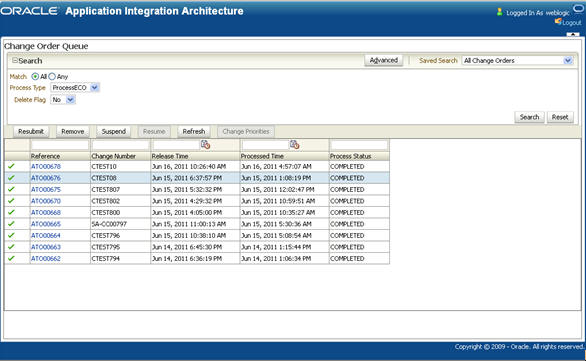This screenshot has width=586, height=361.
Task: Click green checkmark for ATO00662 row
Action: tap(11, 258)
